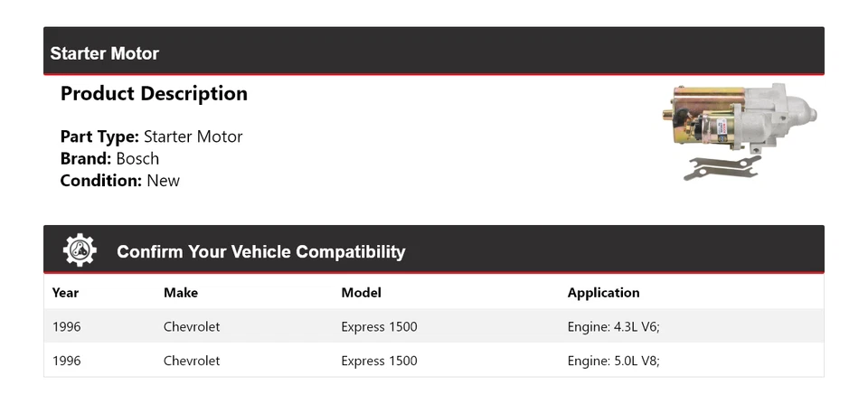Click the Condition: New line

click(x=119, y=181)
